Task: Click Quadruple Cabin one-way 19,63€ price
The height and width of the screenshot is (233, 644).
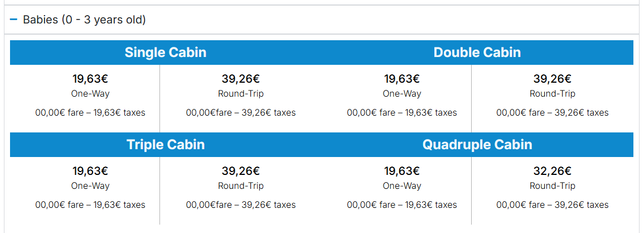Action: (402, 171)
